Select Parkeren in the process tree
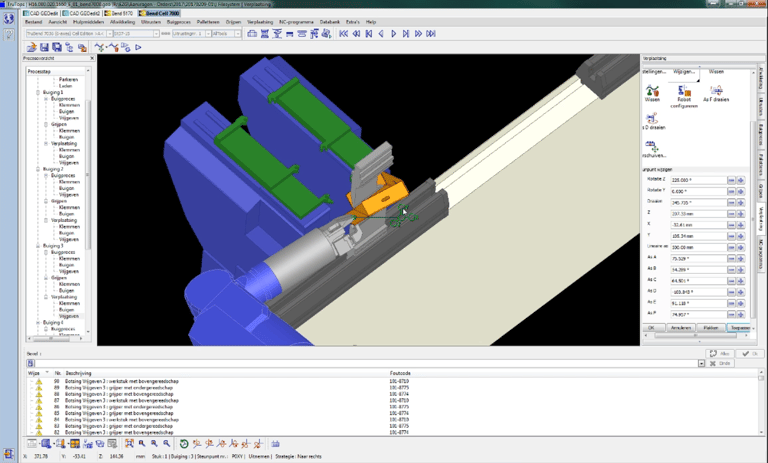Screen dimensions: 768x463 68,79
